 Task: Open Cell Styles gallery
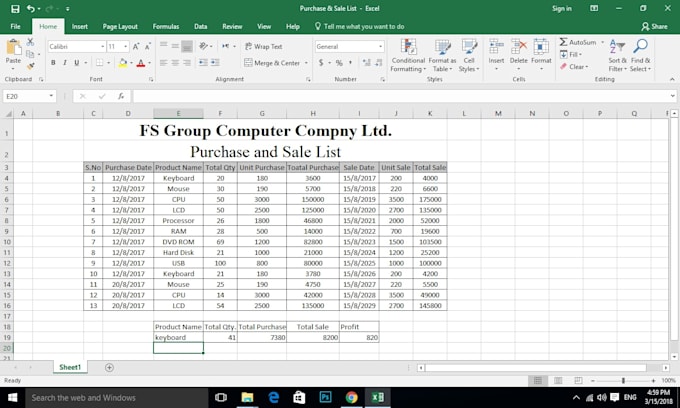[469, 55]
